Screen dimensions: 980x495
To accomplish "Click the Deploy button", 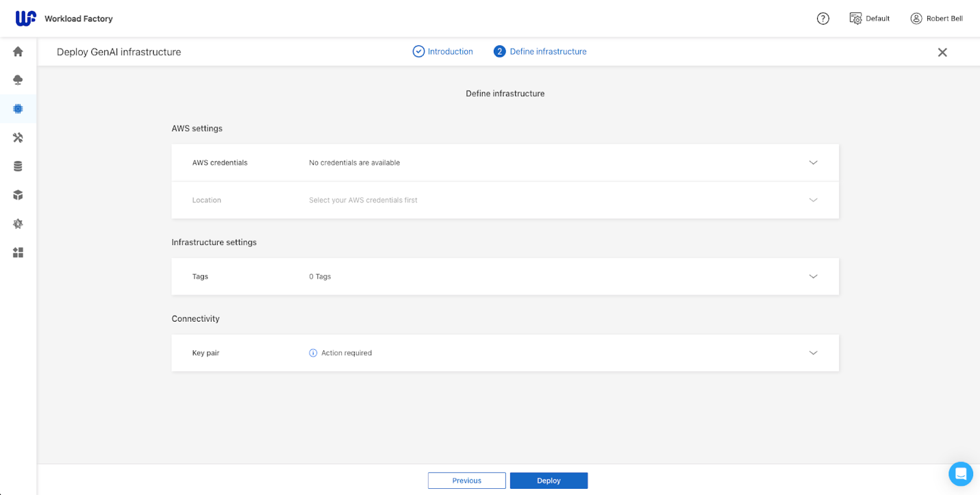I will tap(549, 481).
